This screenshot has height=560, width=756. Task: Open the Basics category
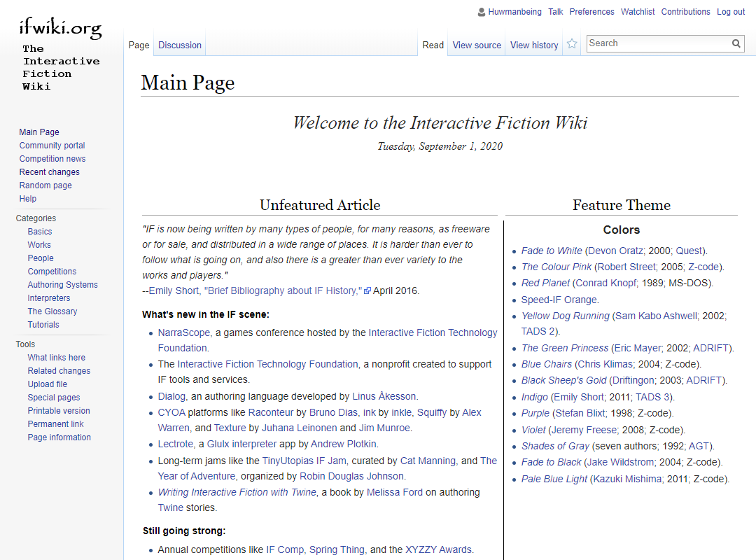tap(39, 232)
